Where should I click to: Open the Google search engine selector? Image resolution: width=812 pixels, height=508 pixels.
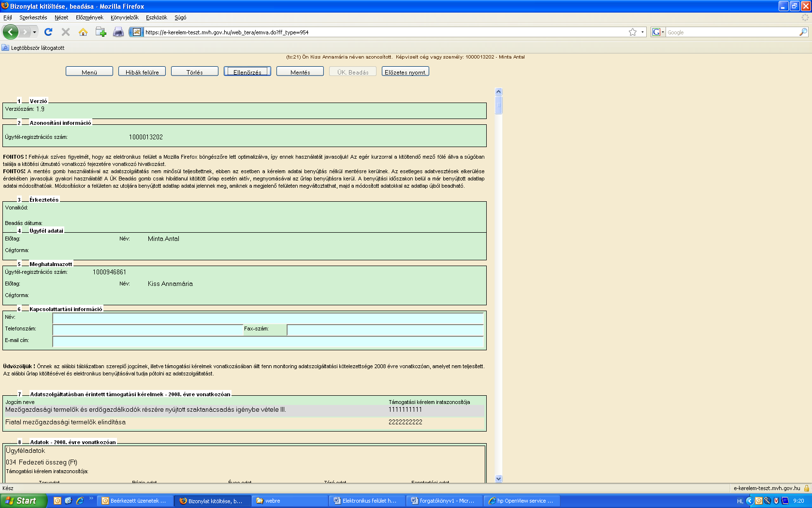click(x=658, y=32)
